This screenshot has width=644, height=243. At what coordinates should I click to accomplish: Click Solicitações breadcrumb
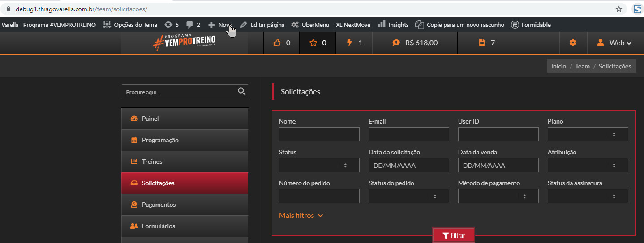615,66
